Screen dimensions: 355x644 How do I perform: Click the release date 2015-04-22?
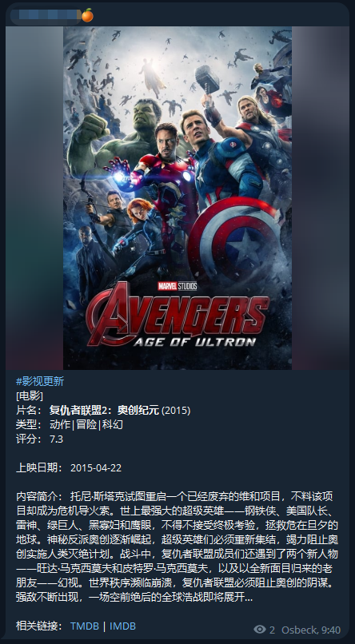point(96,467)
